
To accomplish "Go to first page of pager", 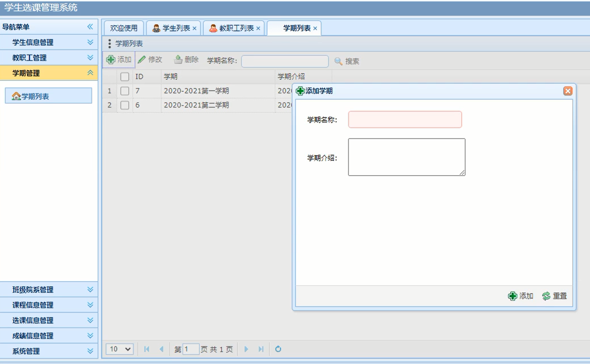I will (x=147, y=349).
